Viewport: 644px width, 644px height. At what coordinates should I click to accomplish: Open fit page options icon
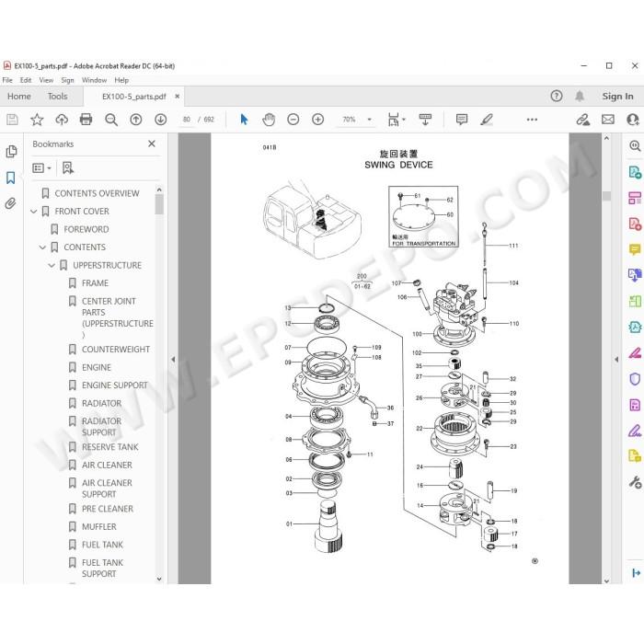pyautogui.click(x=397, y=120)
